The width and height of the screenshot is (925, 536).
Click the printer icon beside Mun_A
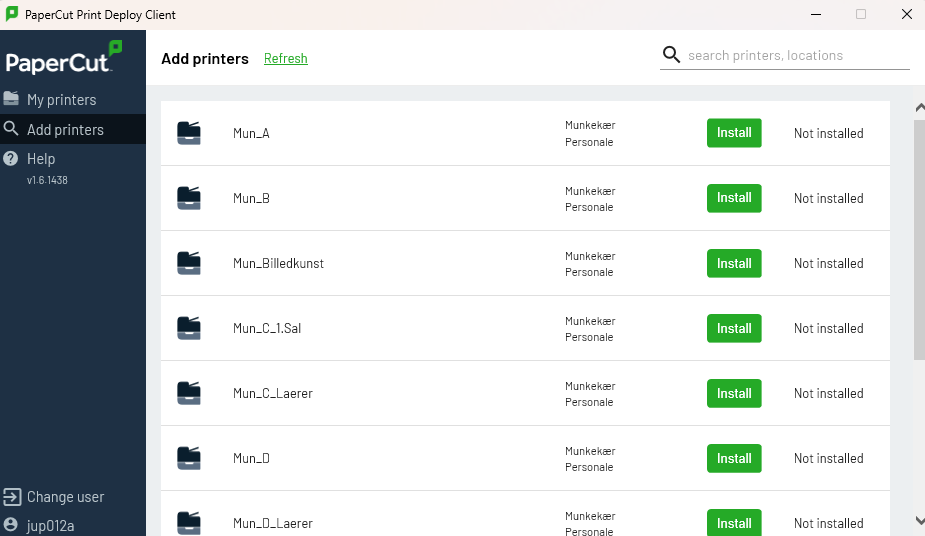pos(189,133)
